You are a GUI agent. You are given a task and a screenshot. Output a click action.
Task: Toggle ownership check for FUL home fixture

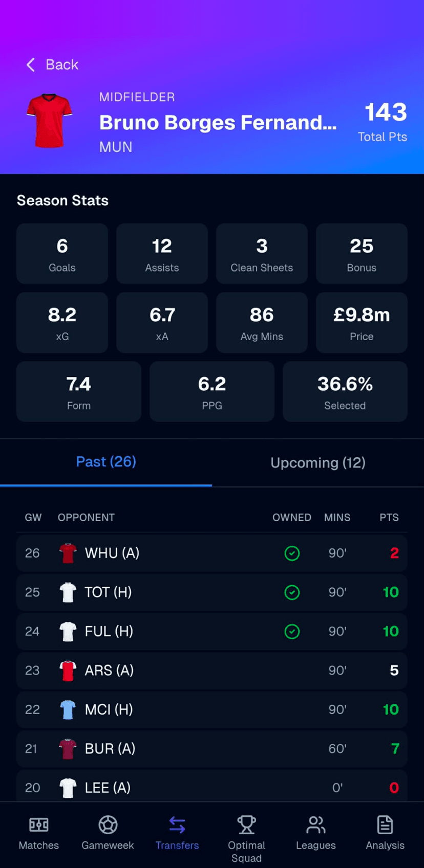(x=292, y=631)
